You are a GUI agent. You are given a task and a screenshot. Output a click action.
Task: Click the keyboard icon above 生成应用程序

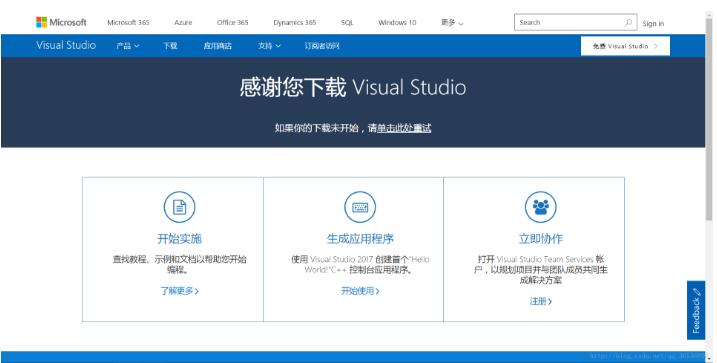coord(360,207)
